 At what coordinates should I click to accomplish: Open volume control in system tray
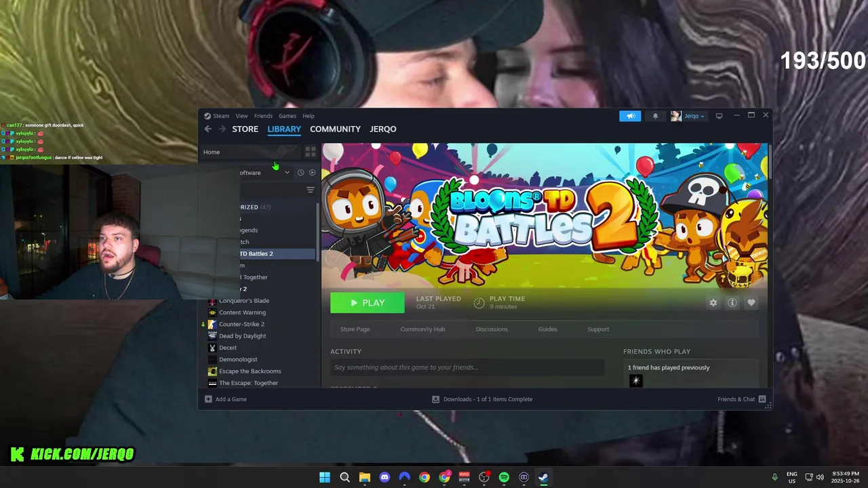tap(820, 477)
